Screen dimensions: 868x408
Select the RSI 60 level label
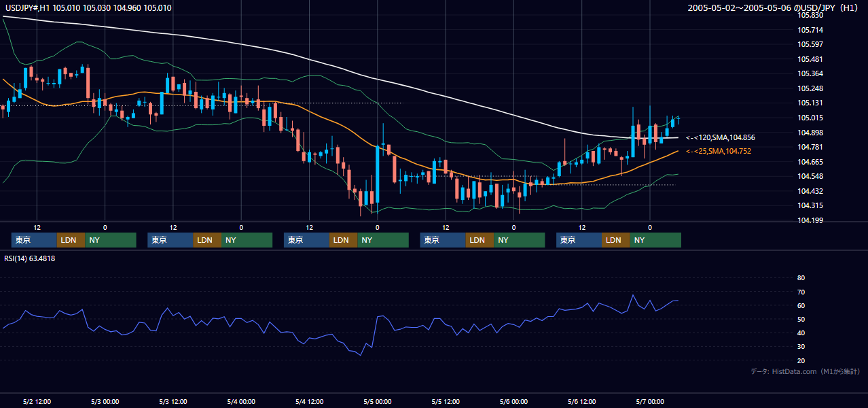point(801,305)
